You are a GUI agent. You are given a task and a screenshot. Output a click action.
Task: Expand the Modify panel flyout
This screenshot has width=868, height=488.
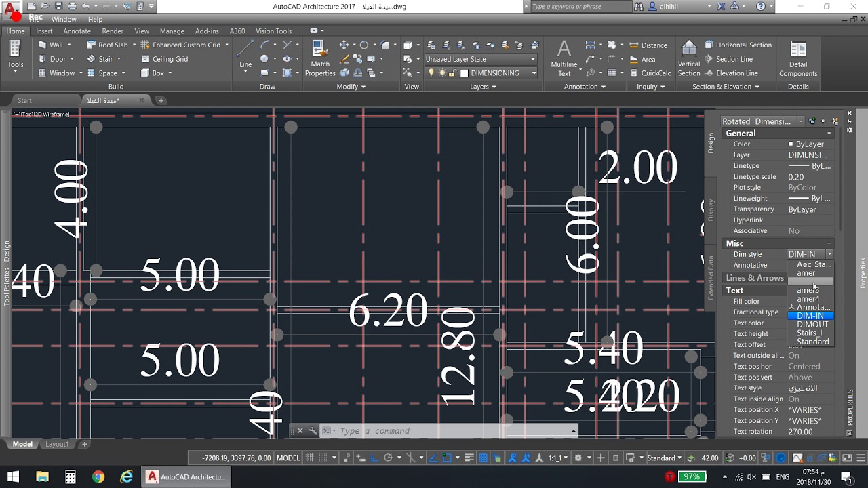click(x=351, y=87)
